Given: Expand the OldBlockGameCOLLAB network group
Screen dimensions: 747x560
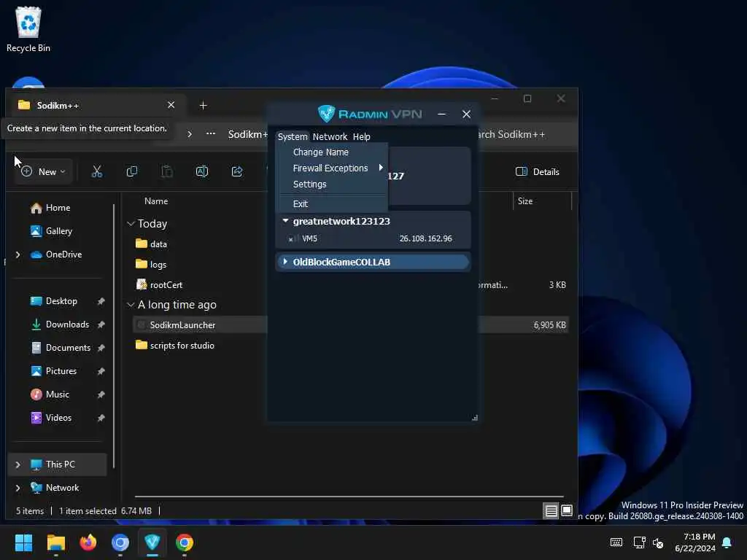Looking at the screenshot, I should point(285,262).
